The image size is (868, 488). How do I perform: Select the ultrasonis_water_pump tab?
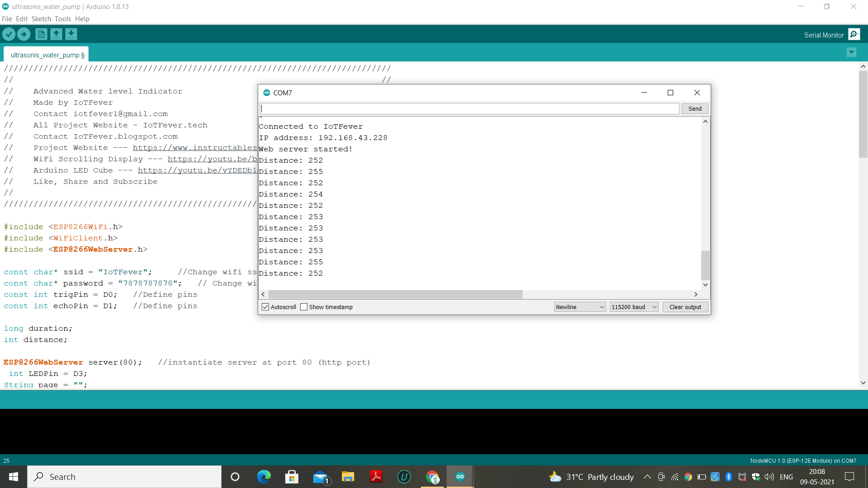coord(47,55)
